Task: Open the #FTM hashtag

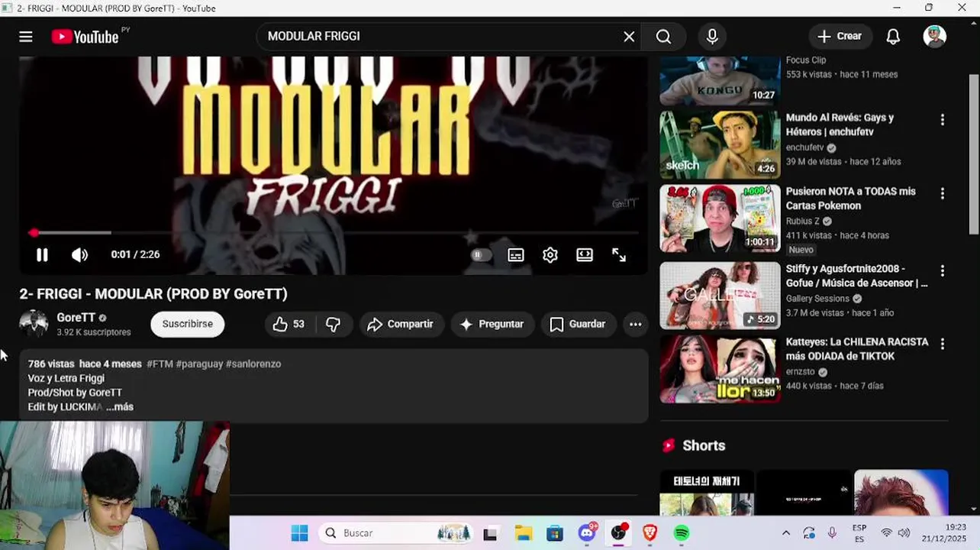Action: pos(160,364)
